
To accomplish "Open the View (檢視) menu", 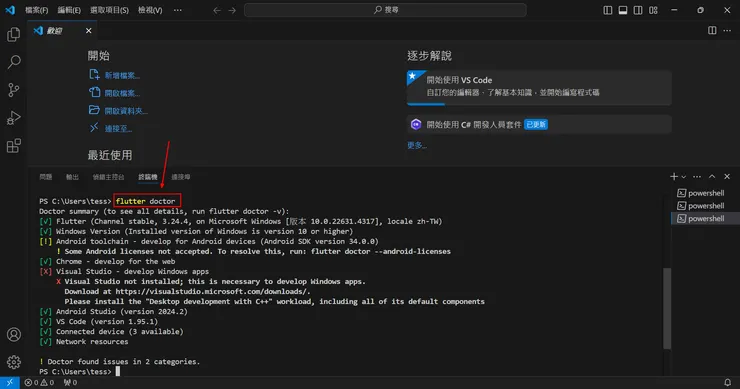I will point(150,10).
